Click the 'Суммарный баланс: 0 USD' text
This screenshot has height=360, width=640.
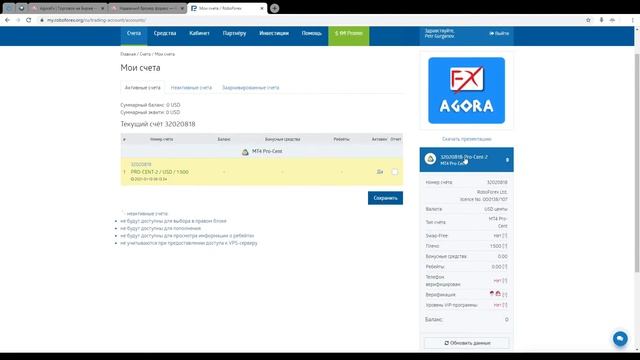(150, 105)
